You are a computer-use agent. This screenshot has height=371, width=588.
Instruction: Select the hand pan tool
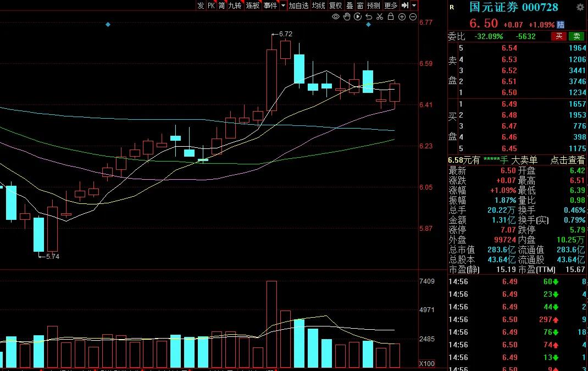347,16
